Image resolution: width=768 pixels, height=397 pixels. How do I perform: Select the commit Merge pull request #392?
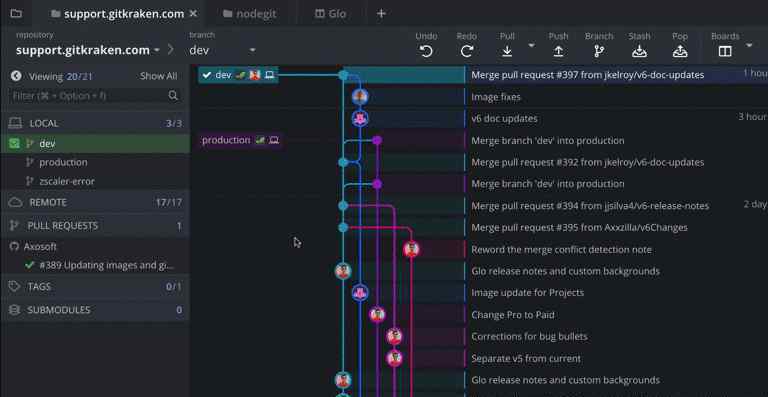coord(587,162)
